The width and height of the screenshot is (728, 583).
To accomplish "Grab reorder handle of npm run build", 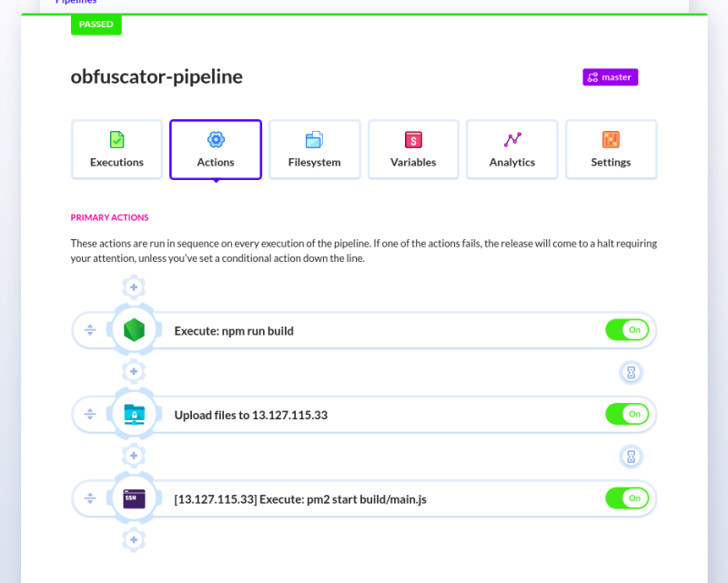I will tap(90, 330).
